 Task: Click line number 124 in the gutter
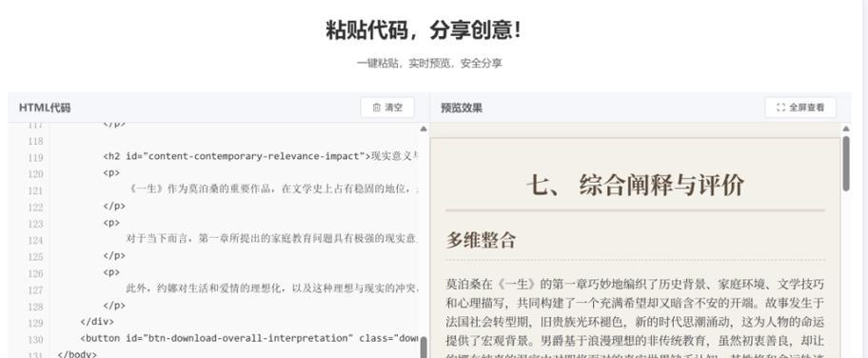click(x=35, y=240)
